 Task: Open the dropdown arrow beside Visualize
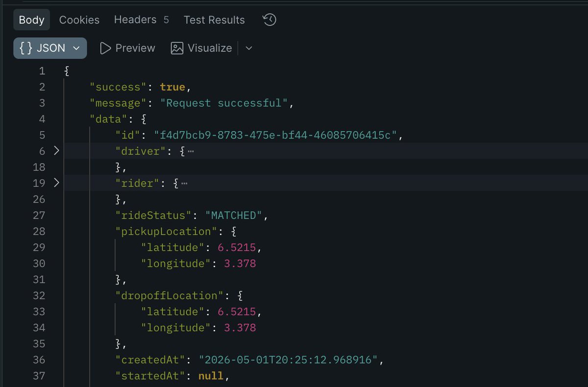tap(248, 48)
